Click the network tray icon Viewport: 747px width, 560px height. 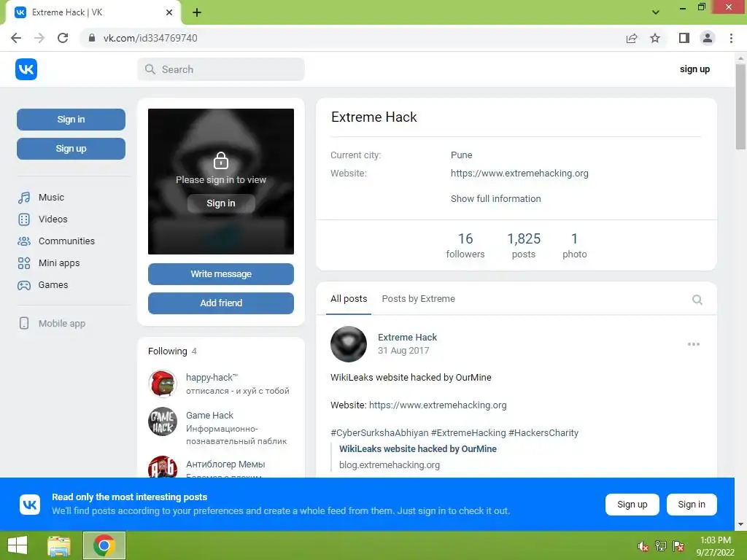point(661,546)
